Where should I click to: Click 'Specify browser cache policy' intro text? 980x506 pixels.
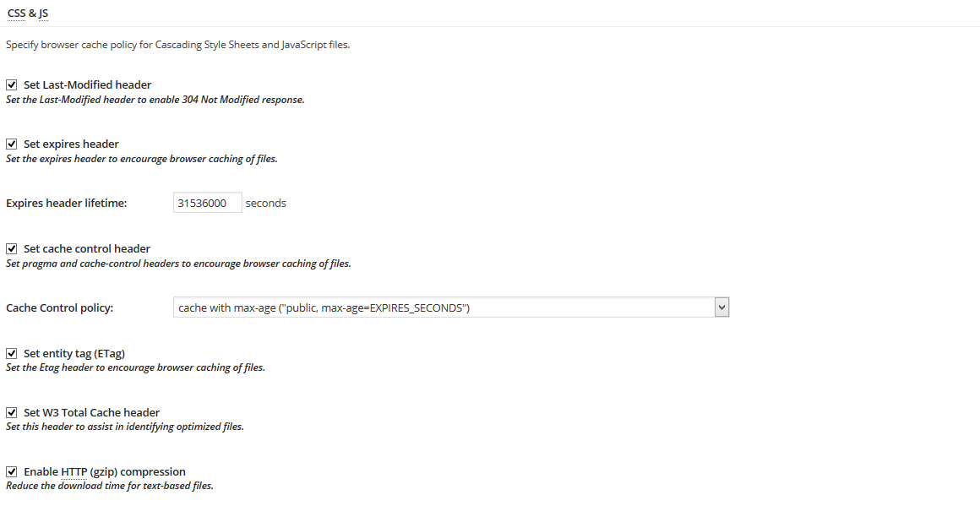[177, 45]
